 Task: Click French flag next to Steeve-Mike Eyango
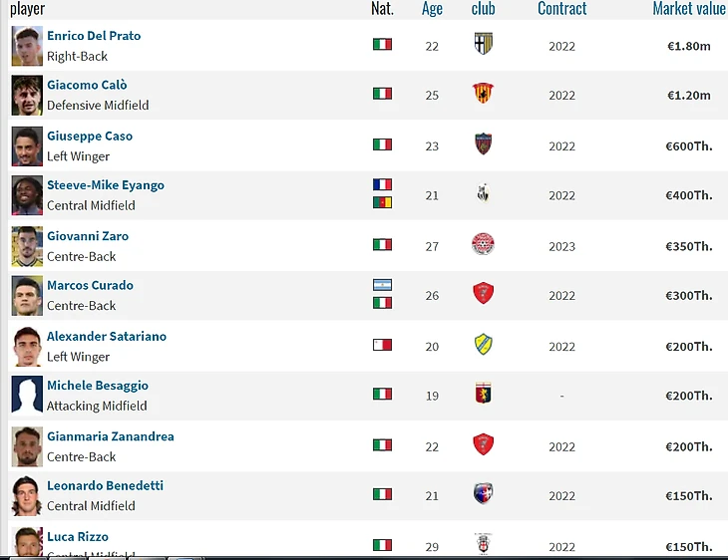[x=382, y=184]
